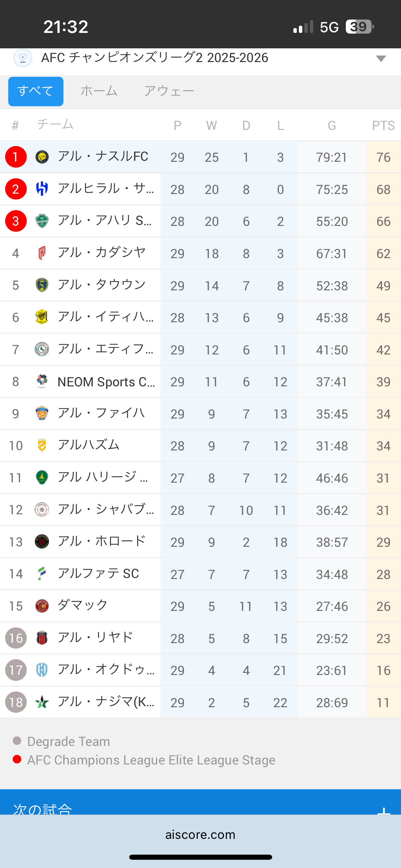Click the アル・ナスルFC club crest icon
Viewport: 401px width, 868px height.
tap(42, 157)
